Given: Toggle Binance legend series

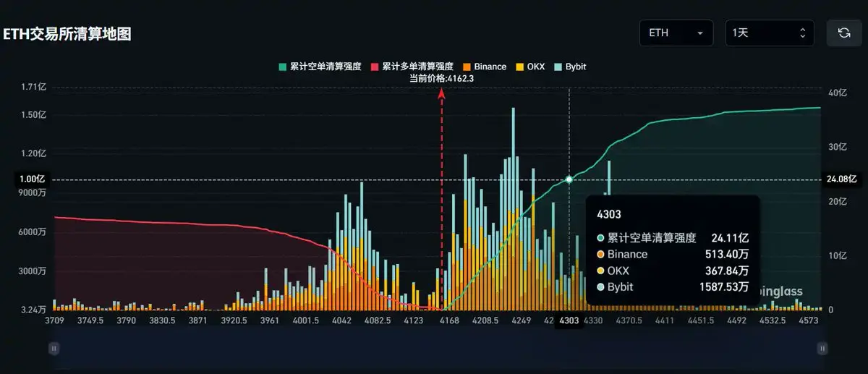Looking at the screenshot, I should click(485, 67).
